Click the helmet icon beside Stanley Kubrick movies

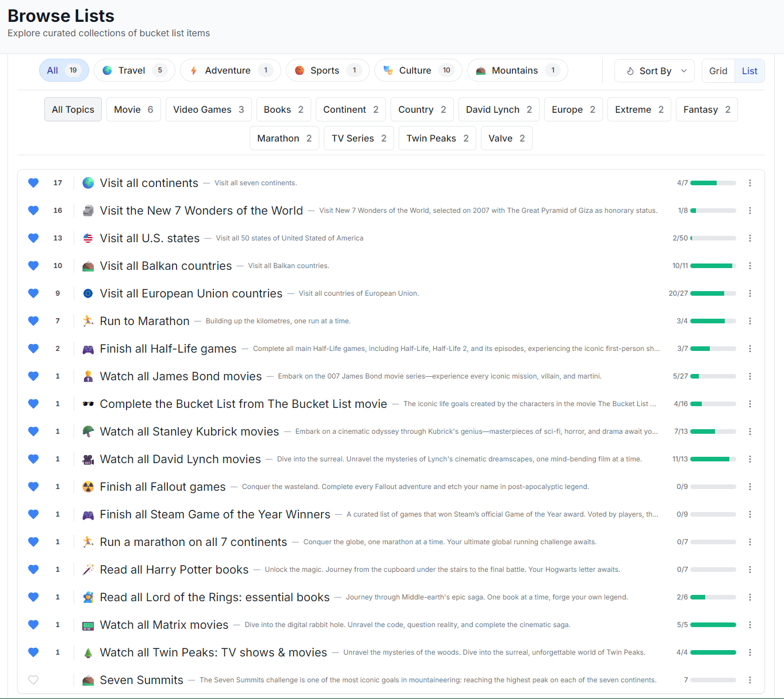[88, 431]
